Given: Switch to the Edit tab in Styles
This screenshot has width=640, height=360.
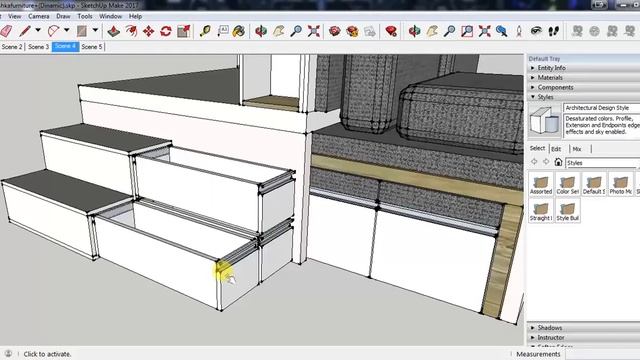Looking at the screenshot, I should point(556,149).
